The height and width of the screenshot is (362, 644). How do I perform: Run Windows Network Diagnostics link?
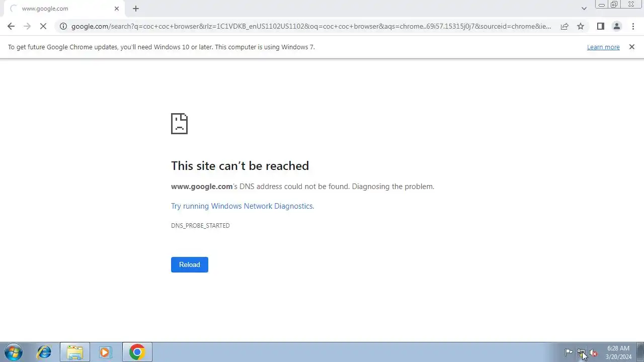pyautogui.click(x=243, y=206)
